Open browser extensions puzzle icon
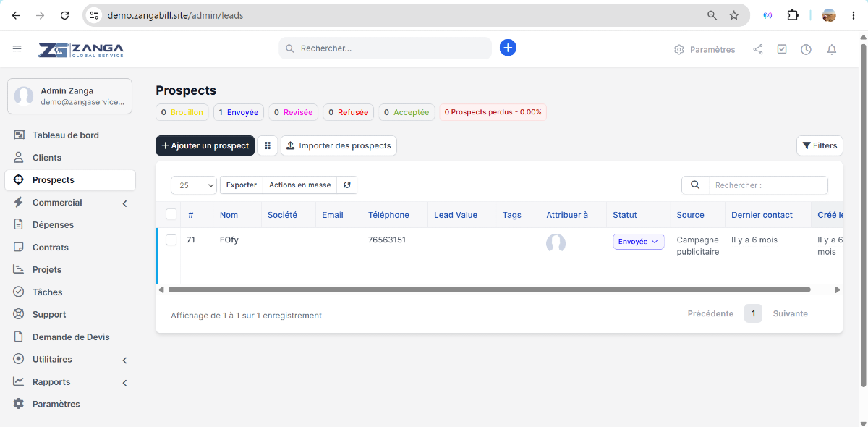This screenshot has width=868, height=427. pyautogui.click(x=793, y=15)
